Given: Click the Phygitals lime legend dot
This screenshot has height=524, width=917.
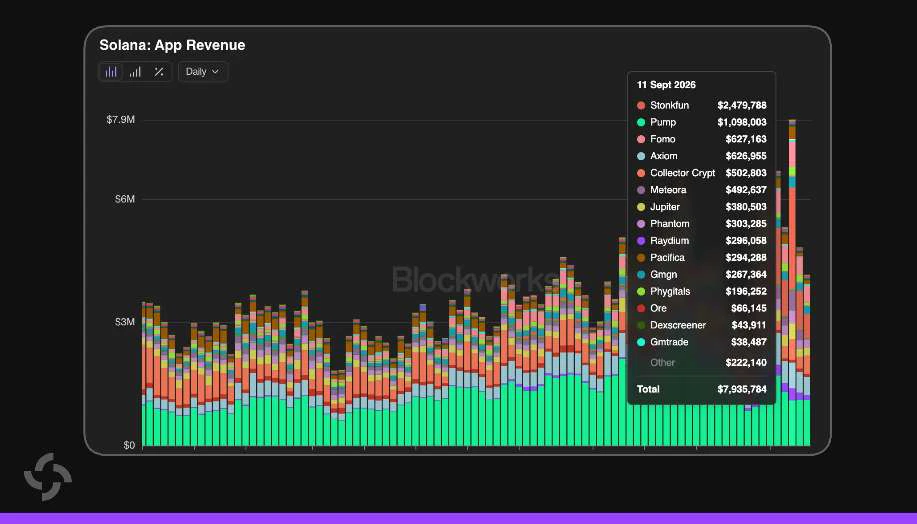Looking at the screenshot, I should [x=641, y=291].
